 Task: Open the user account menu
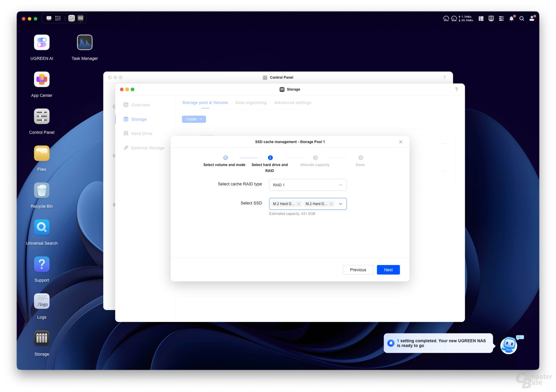(532, 18)
